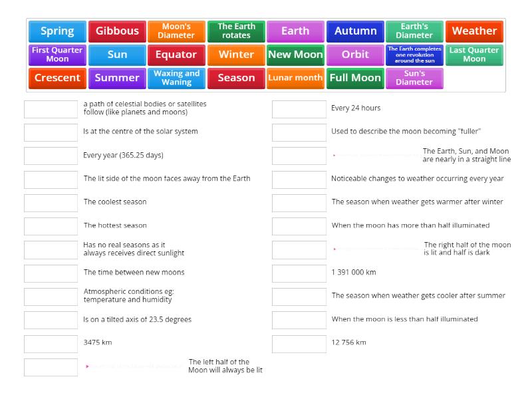532x399 pixels.
Task: Select the purple Orbit tile
Action: click(355, 55)
